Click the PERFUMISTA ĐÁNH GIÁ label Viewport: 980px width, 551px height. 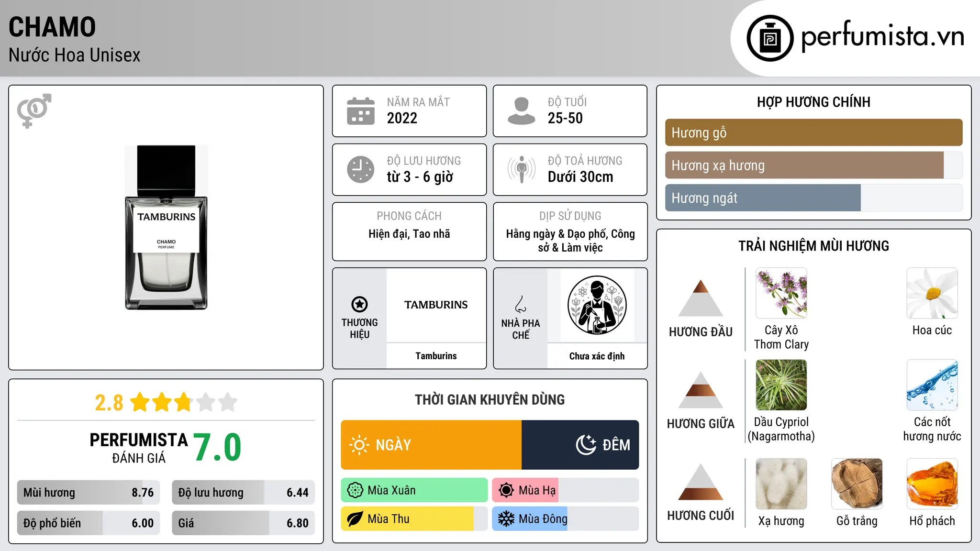coord(139,448)
